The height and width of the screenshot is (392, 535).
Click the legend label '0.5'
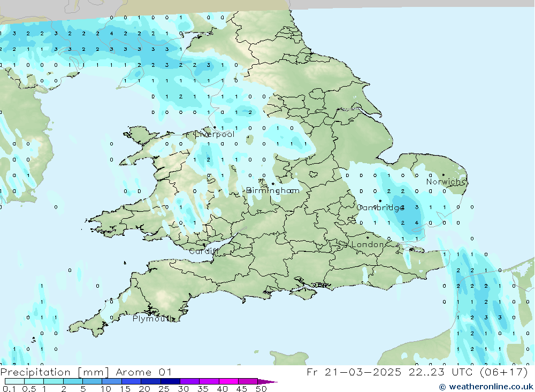29,389
